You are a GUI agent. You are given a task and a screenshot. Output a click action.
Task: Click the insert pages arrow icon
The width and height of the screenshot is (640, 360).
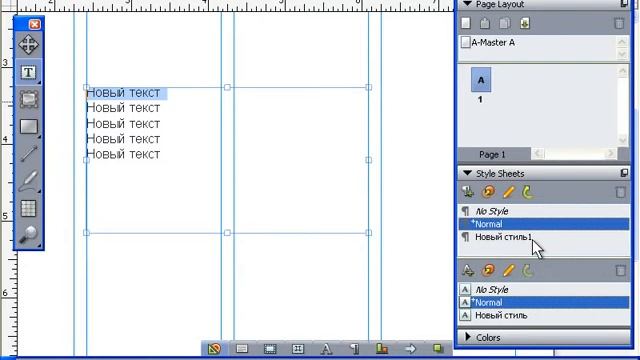pos(524,23)
